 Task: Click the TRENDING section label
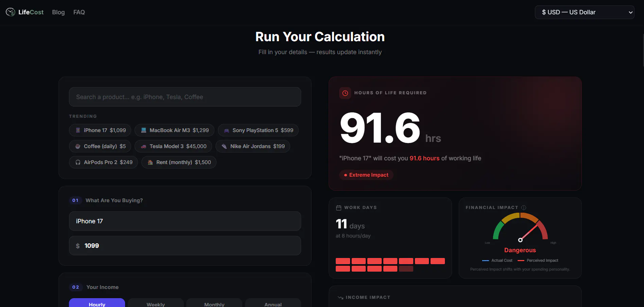pos(83,116)
